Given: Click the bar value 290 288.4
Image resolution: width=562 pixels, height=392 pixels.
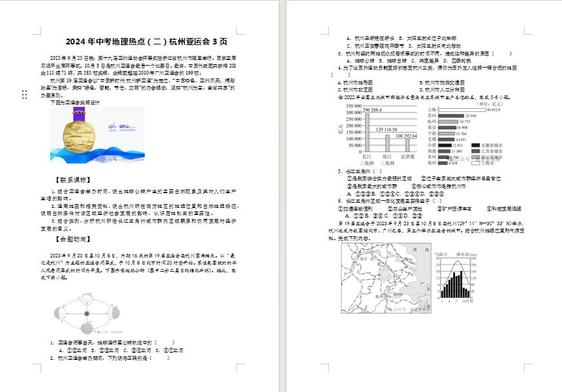Looking at the screenshot, I should (372, 110).
